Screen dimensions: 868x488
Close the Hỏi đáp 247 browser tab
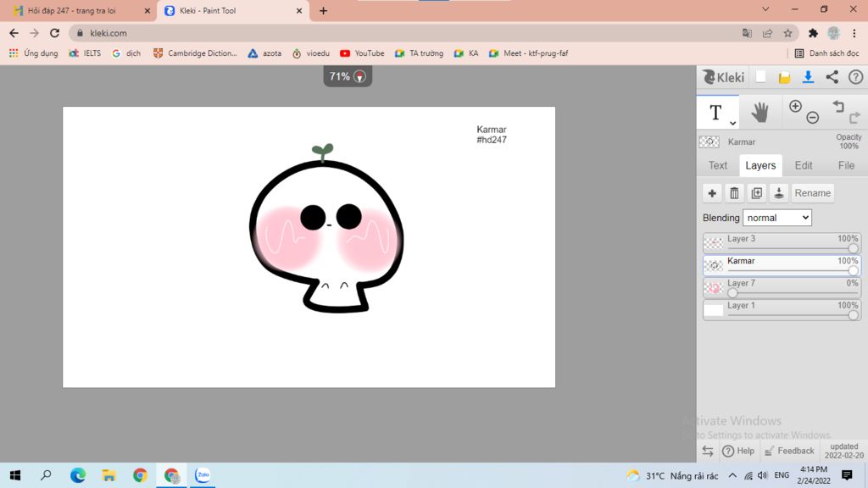(x=147, y=10)
